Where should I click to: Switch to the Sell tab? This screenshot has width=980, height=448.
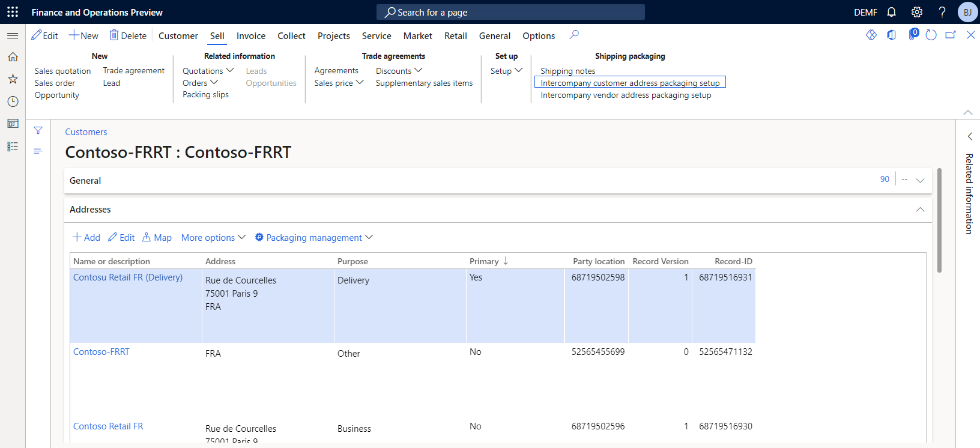tap(217, 35)
